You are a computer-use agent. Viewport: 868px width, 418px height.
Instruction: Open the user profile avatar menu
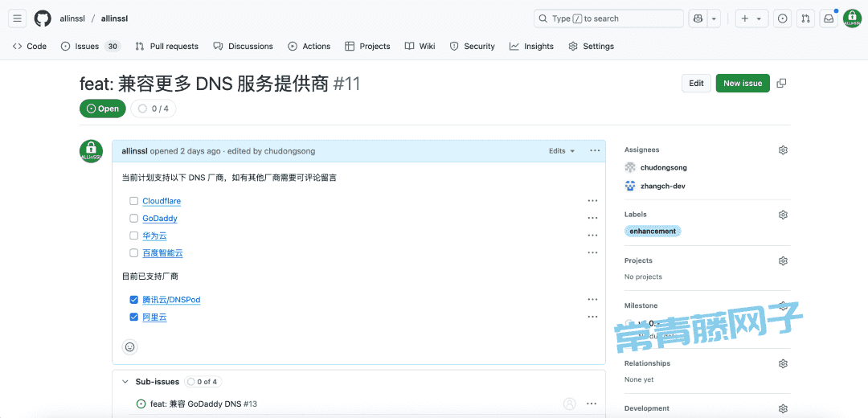point(851,18)
